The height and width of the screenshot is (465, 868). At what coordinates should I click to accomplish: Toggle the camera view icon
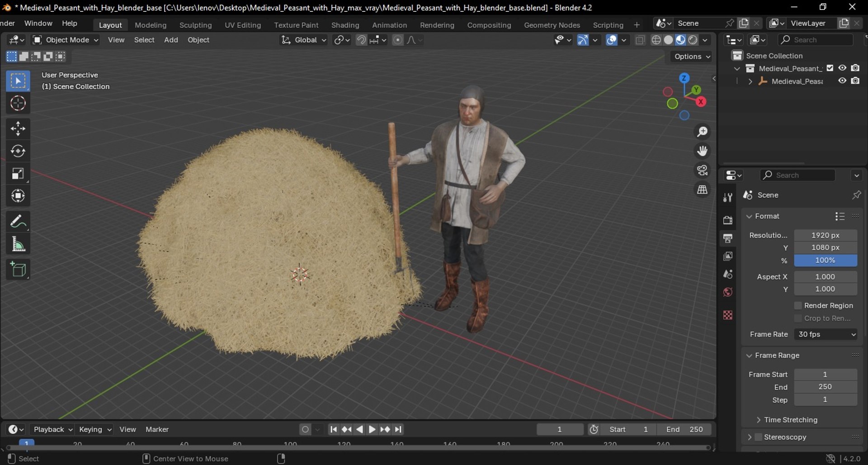point(702,171)
